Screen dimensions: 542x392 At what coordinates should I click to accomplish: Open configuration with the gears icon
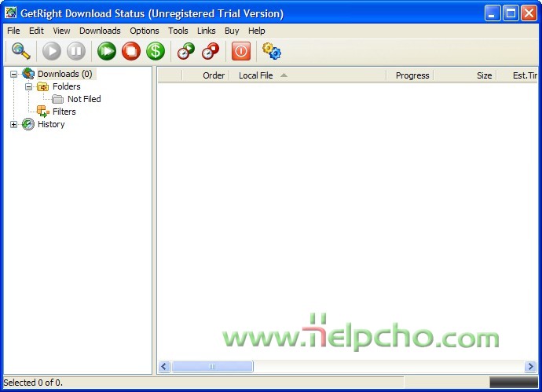coord(272,51)
